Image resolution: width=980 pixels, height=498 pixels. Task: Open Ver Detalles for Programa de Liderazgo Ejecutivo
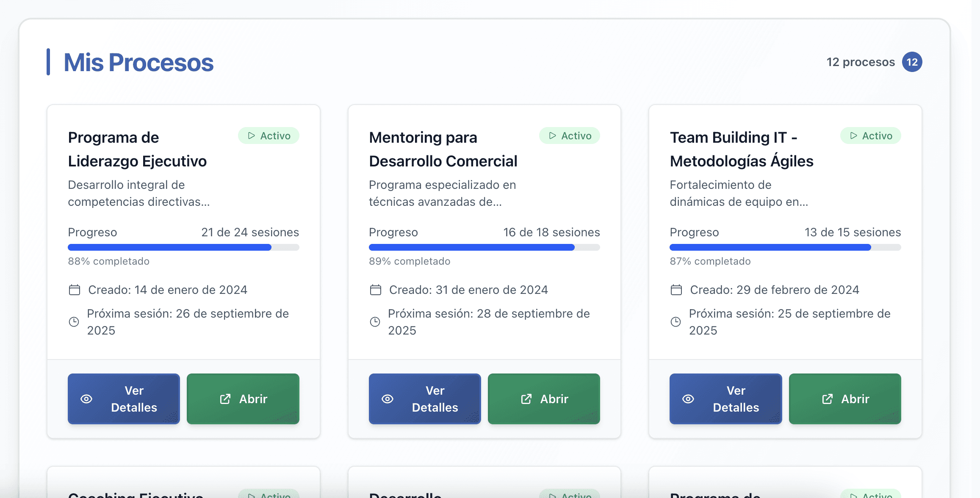124,399
